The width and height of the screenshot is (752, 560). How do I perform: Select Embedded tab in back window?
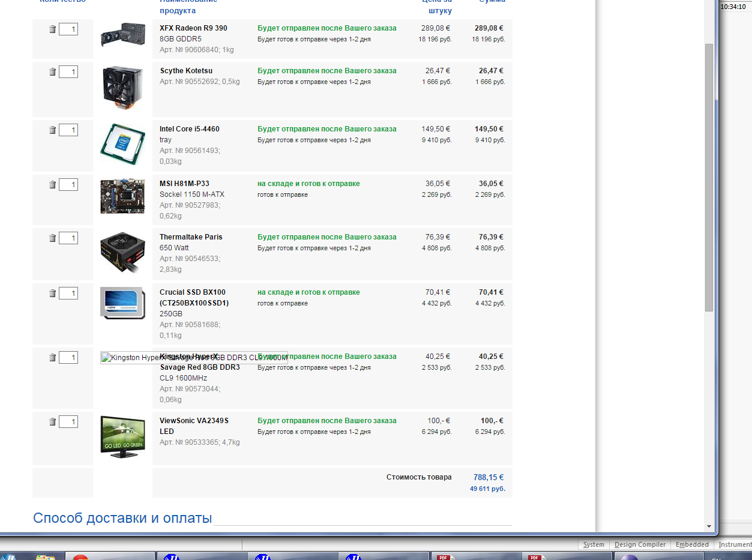[692, 544]
